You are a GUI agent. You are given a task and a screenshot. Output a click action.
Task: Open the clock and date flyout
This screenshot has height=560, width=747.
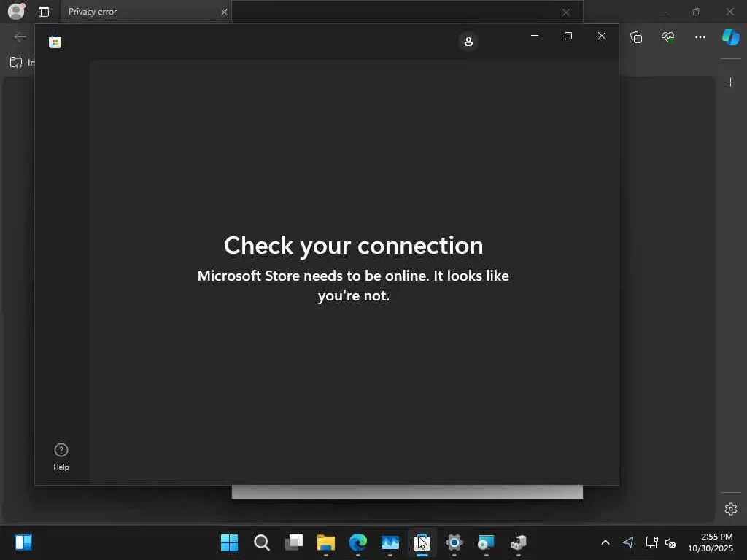coord(710,542)
